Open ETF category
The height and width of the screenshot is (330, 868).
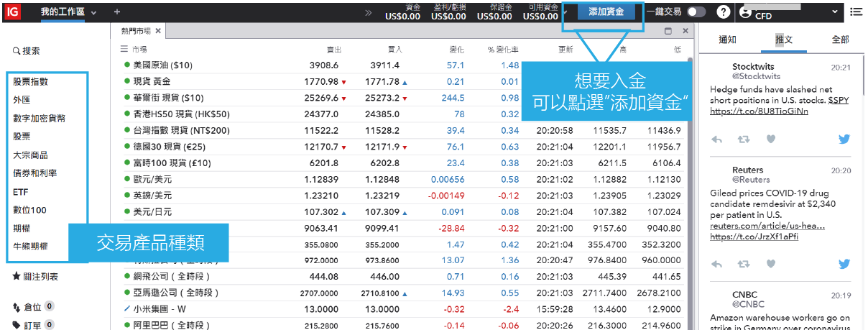pyautogui.click(x=20, y=192)
